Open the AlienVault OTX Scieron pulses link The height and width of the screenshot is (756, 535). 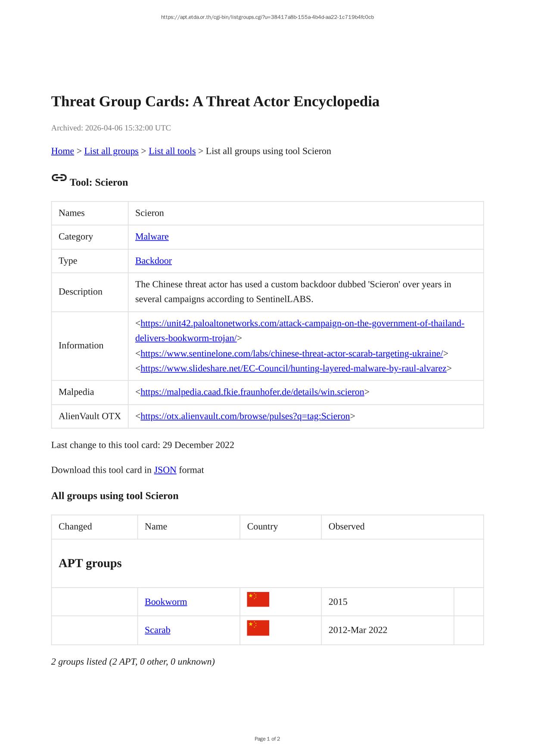pos(245,416)
